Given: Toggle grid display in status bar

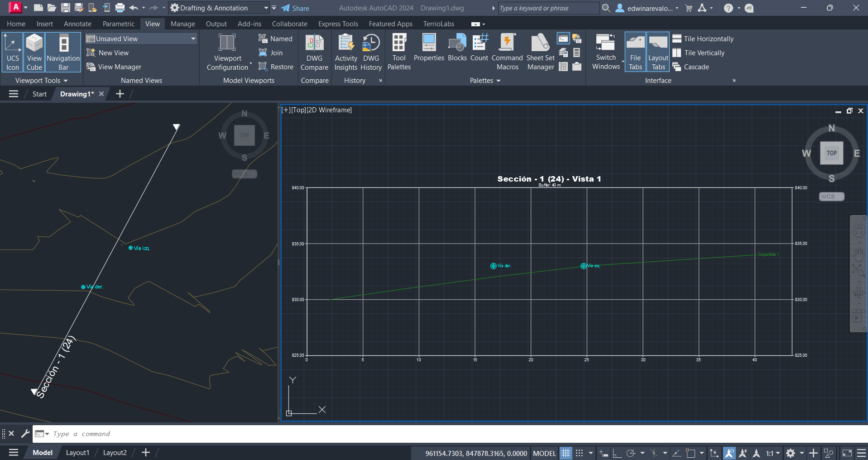Looking at the screenshot, I should pos(566,453).
